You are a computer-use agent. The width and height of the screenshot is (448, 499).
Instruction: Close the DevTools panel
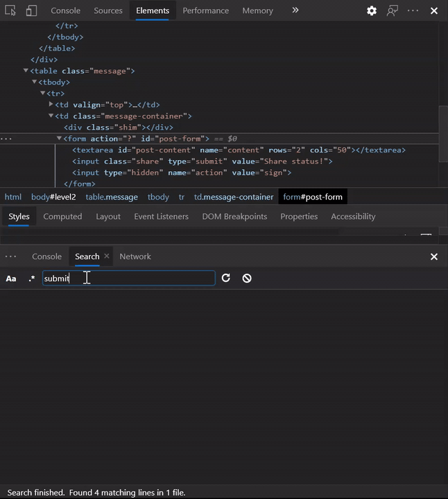point(434,11)
